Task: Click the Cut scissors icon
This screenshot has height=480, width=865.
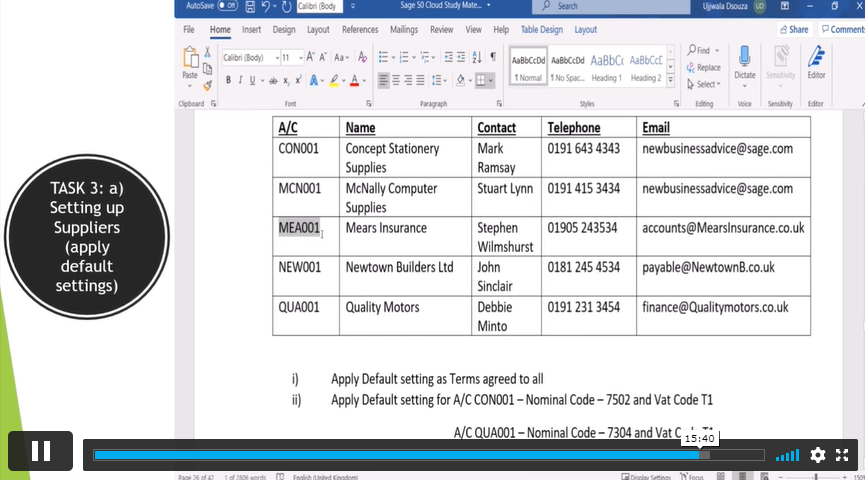Action: [207, 52]
